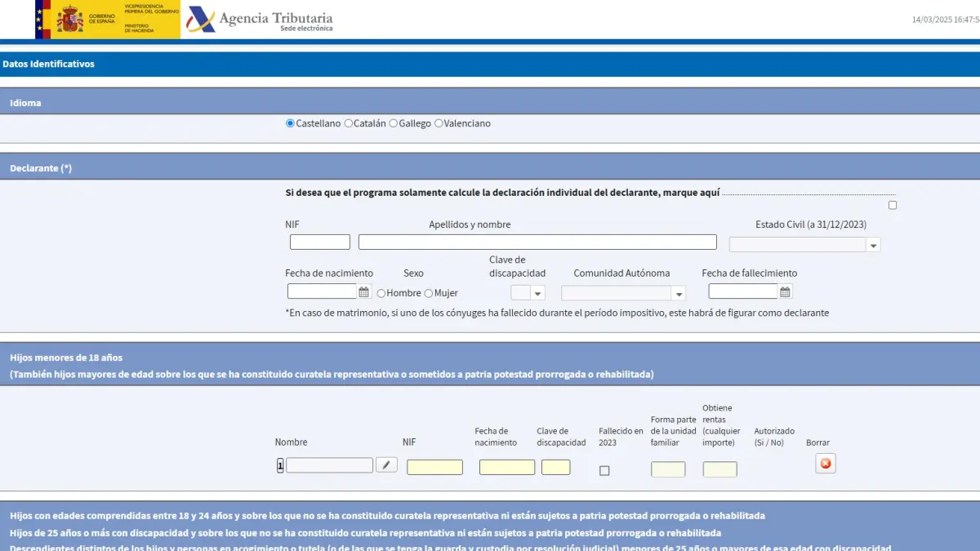Open the birth date calendar picker
This screenshot has width=980, height=551.
click(x=364, y=292)
